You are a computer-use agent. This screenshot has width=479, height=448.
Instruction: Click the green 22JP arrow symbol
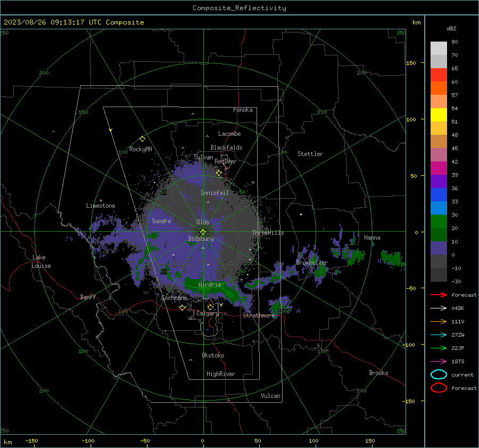[x=439, y=348]
